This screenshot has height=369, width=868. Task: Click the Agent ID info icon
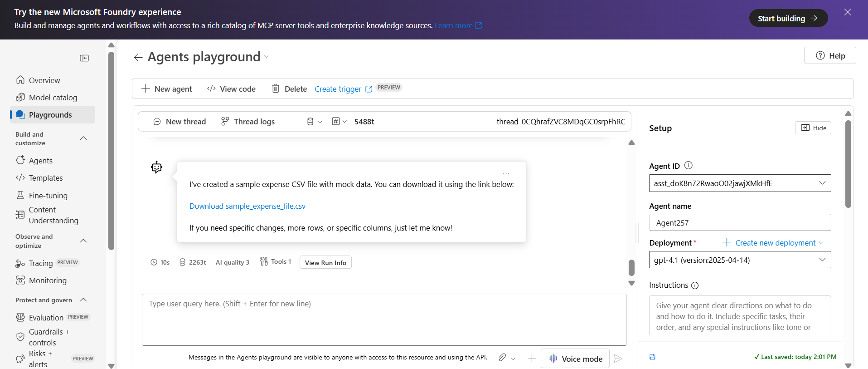click(688, 165)
